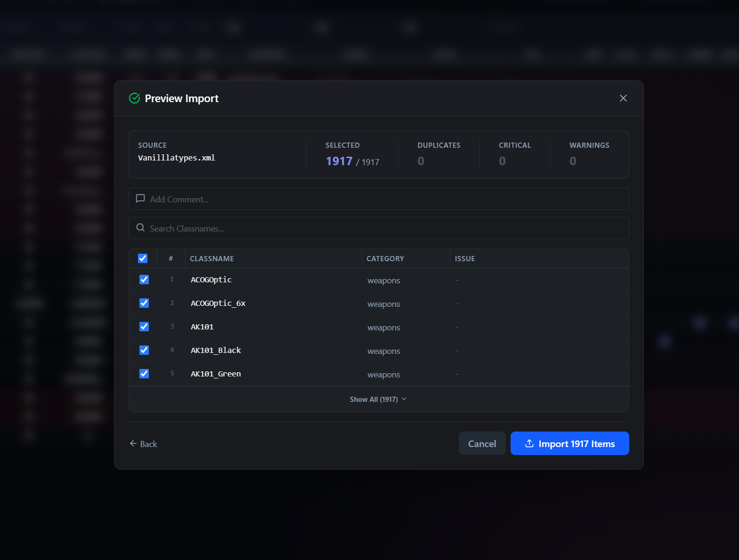Uncheck the ACOGOptic_6x row checkbox
This screenshot has width=739, height=560.
[x=144, y=303]
